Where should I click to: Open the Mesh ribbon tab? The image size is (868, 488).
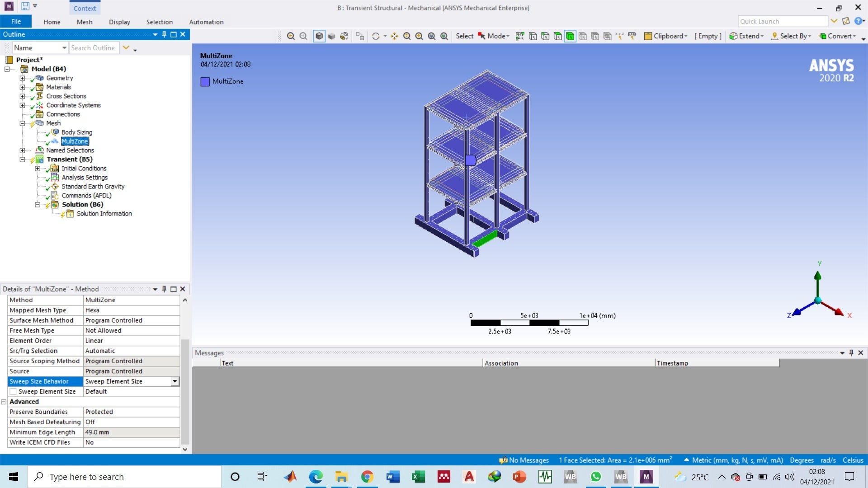click(84, 22)
